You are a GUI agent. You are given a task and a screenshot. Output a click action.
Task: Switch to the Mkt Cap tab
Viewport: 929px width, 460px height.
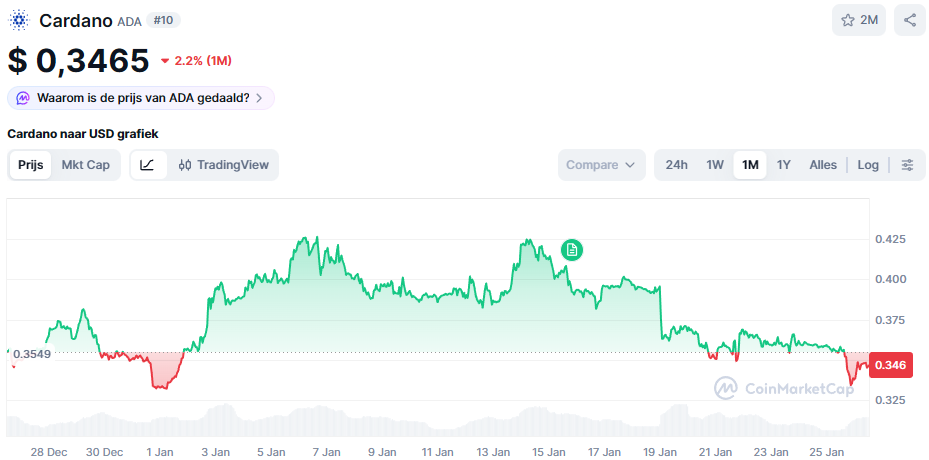(86, 165)
